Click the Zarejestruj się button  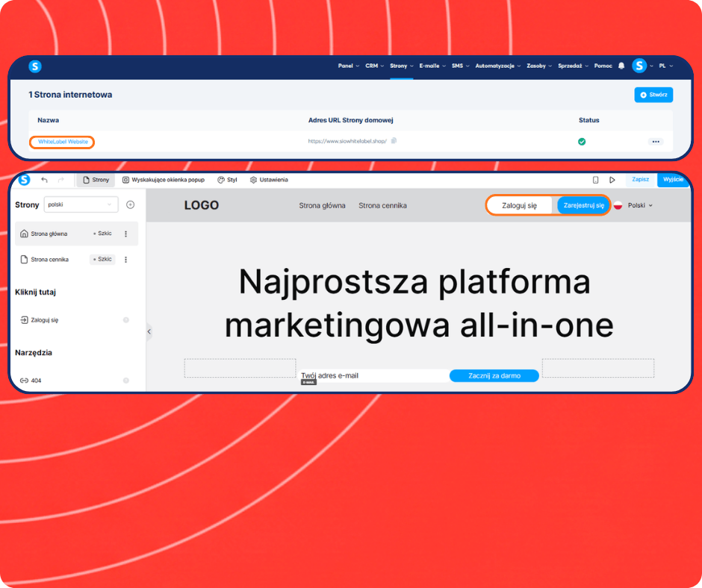click(584, 205)
